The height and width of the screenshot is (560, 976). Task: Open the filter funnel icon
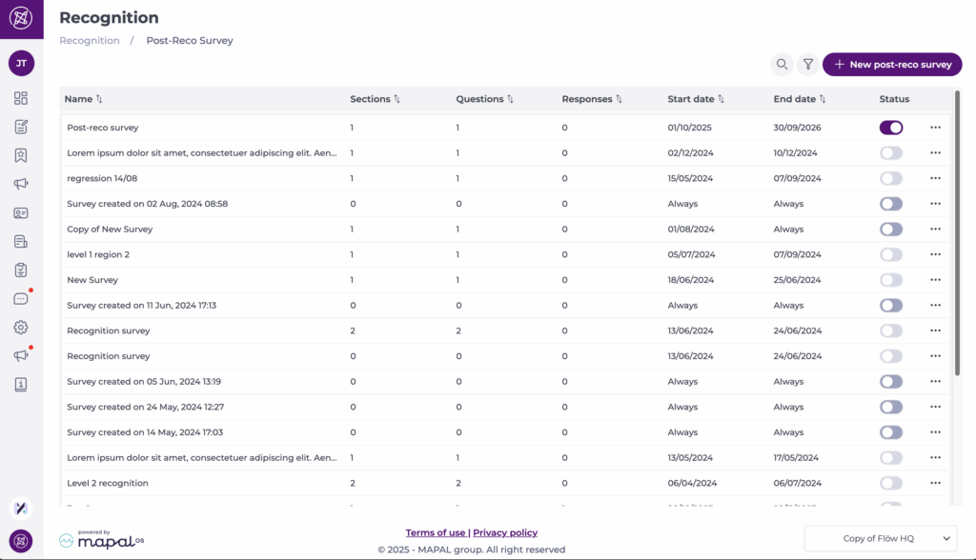pyautogui.click(x=808, y=65)
